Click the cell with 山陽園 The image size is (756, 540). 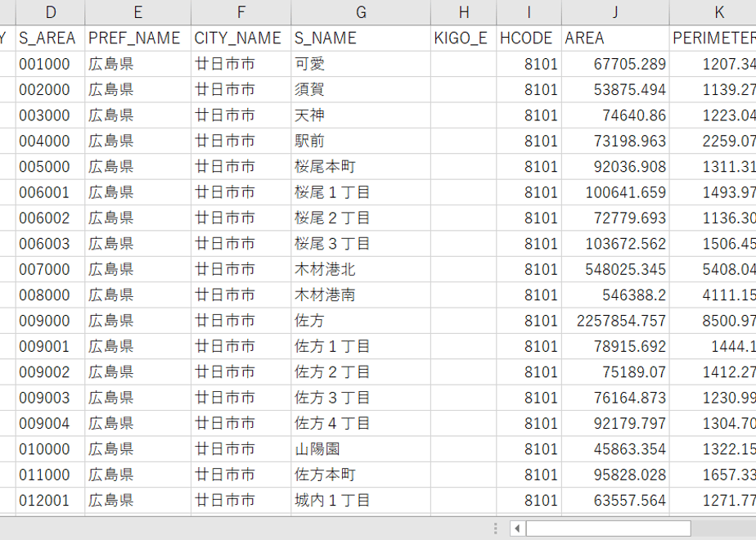click(x=361, y=449)
